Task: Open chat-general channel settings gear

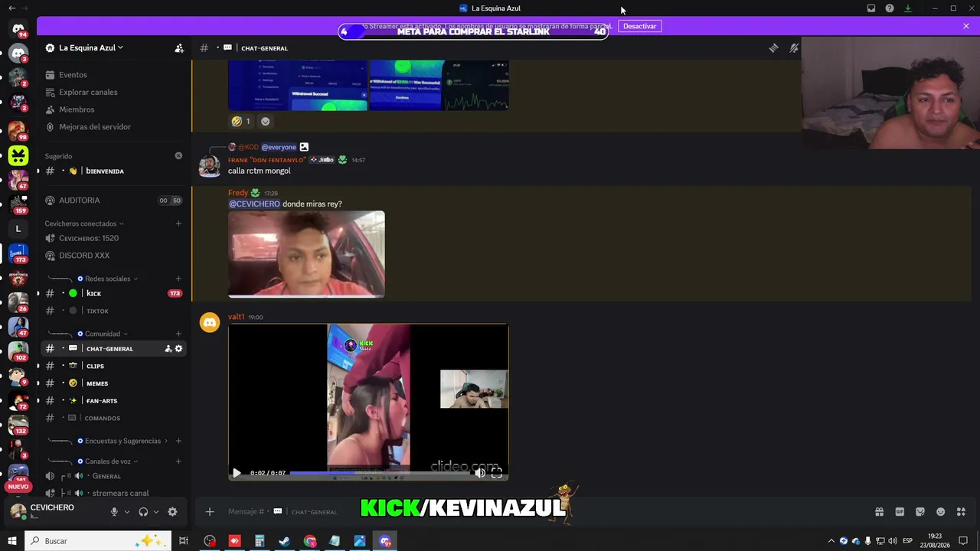Action: point(179,349)
